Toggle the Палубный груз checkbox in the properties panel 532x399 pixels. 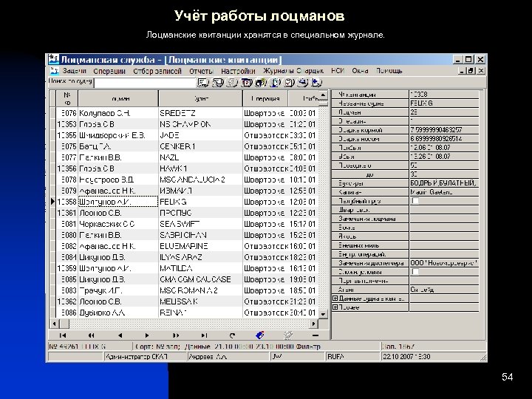(415, 200)
